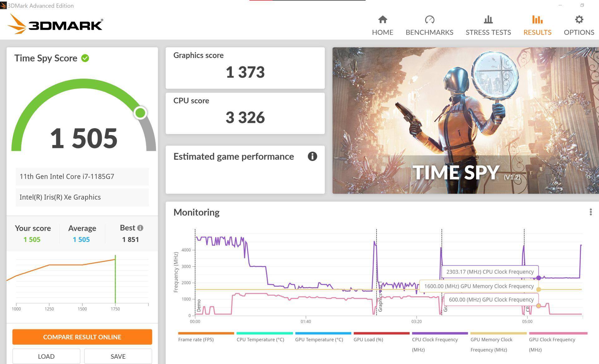The image size is (599, 364).
Task: Toggle CPU Temperature legend series
Action: [260, 339]
